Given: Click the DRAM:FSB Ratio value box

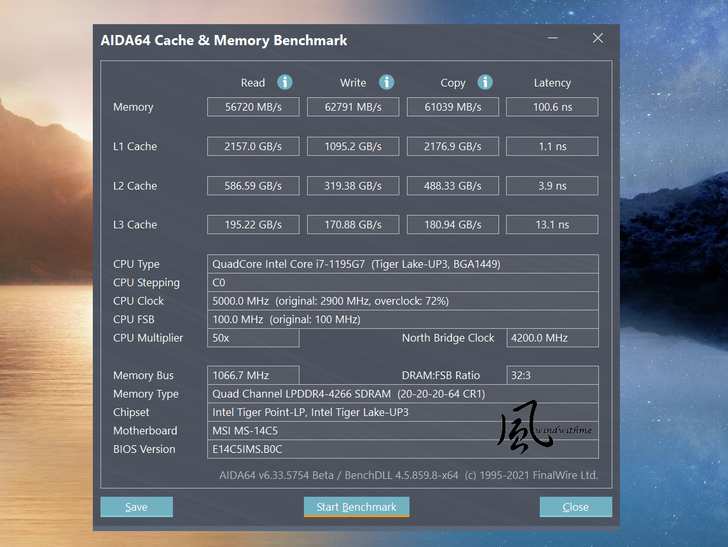Looking at the screenshot, I should (x=552, y=375).
